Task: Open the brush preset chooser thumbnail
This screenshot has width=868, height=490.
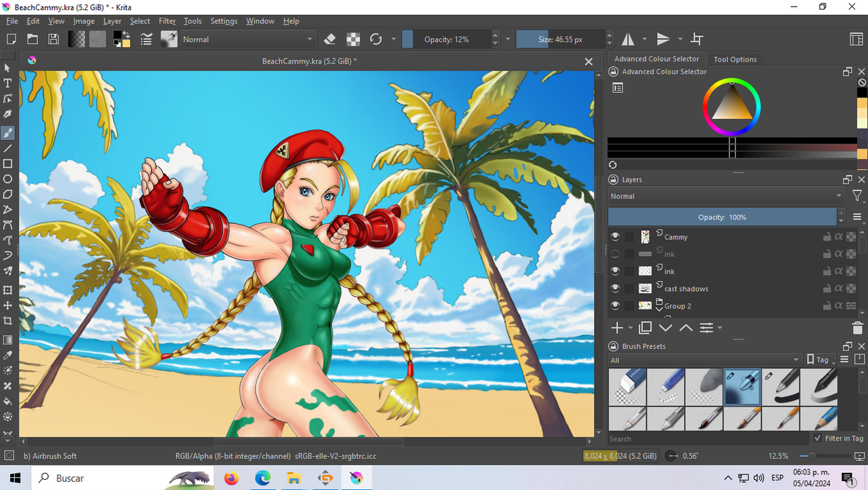Action: click(169, 39)
